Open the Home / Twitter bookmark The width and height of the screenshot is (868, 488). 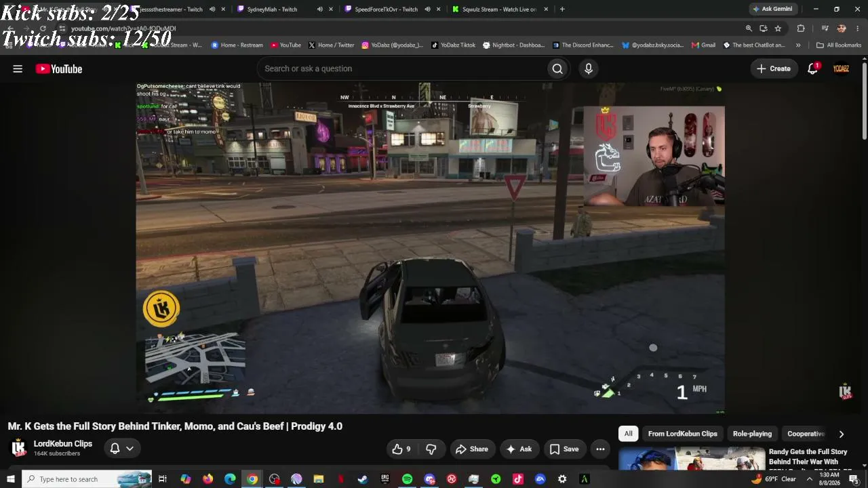pyautogui.click(x=331, y=45)
